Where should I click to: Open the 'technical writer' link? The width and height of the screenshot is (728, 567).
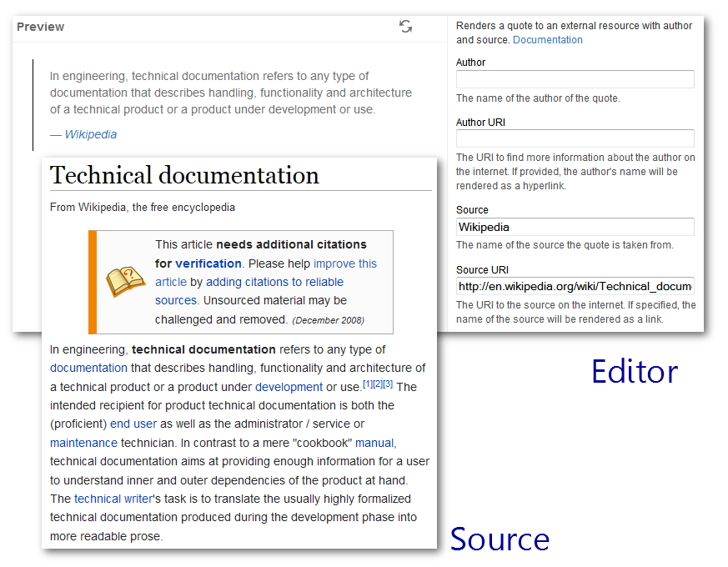113,499
